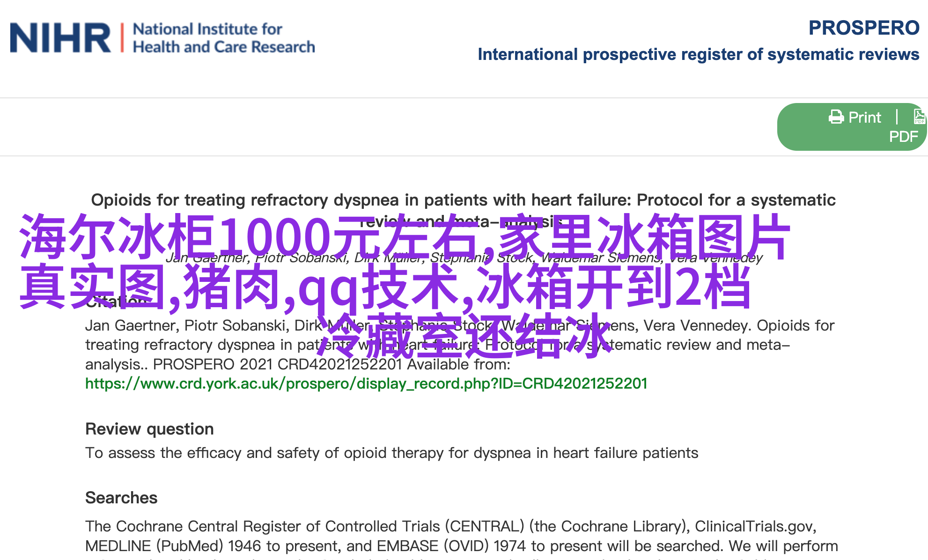Select the Searches heading
This screenshot has height=560, width=928.
[121, 498]
